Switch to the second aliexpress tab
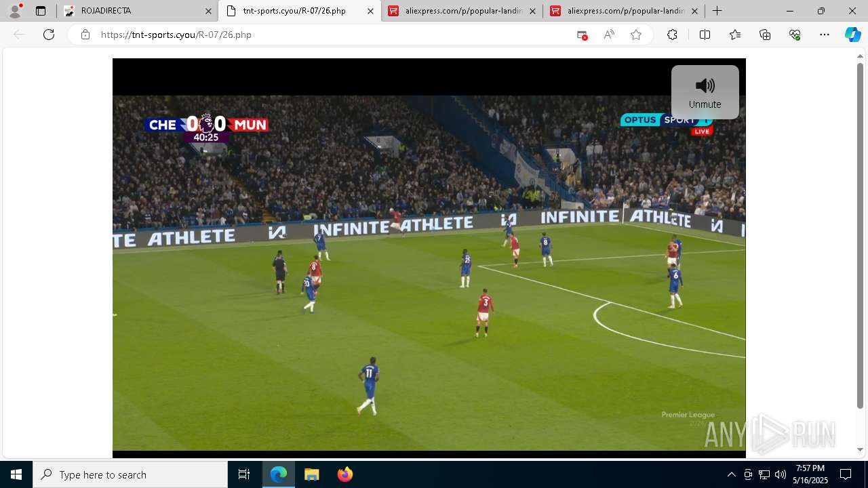Screen dimensions: 868x488 pyautogui.click(x=624, y=11)
